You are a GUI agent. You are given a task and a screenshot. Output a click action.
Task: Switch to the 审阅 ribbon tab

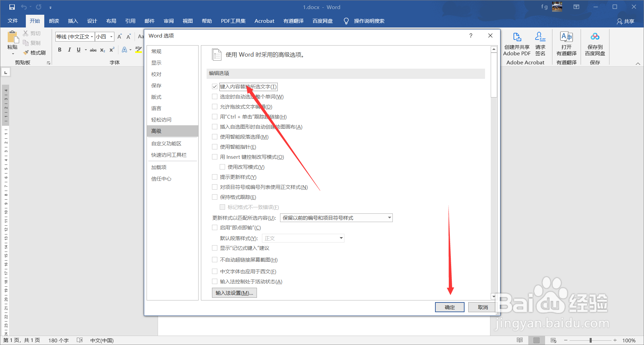click(169, 21)
